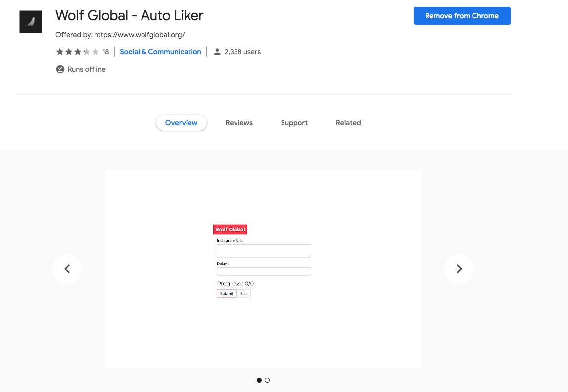Select the first carousel dot indicator
568x392 pixels.
pyautogui.click(x=259, y=380)
